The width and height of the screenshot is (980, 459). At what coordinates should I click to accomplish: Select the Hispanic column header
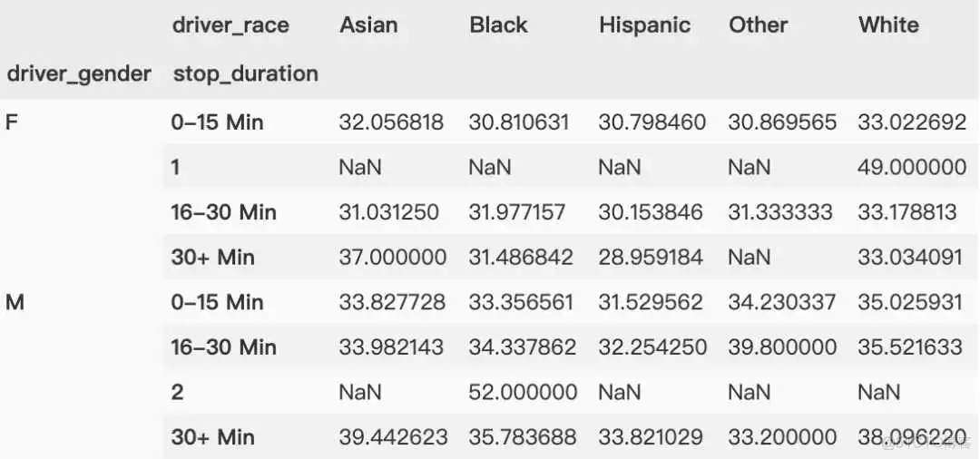[645, 24]
